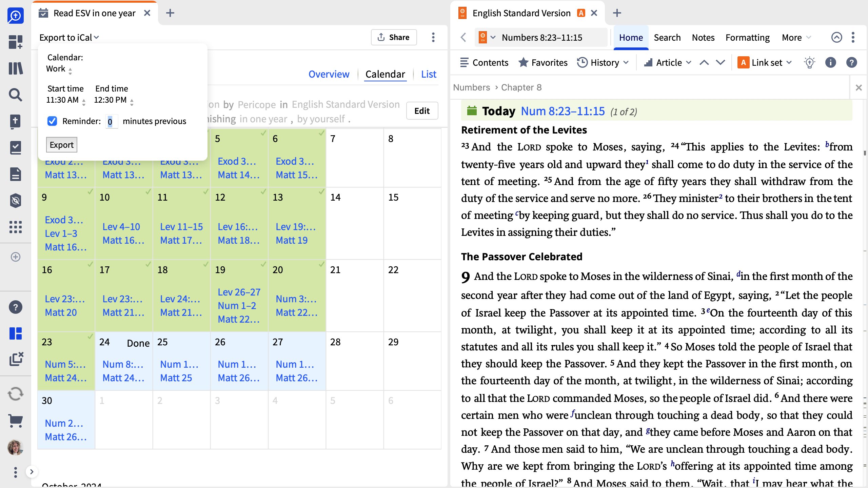Open the shopping cart store icon
Screen dimensions: 868x488
pyautogui.click(x=15, y=421)
